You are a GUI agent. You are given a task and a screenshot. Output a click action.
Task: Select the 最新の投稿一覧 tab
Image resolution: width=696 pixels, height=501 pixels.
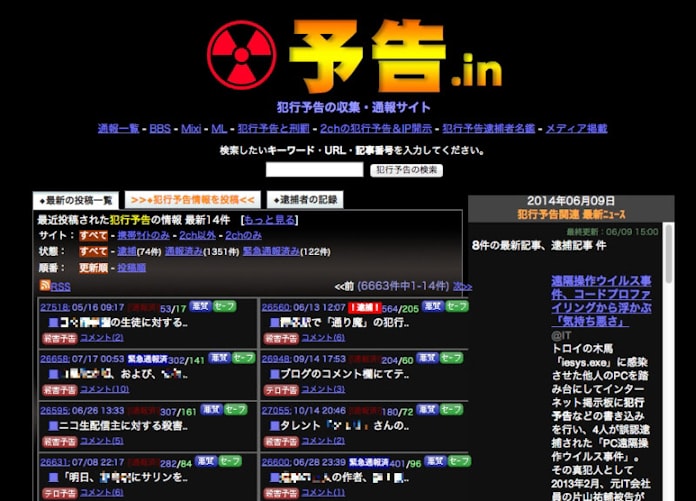pyautogui.click(x=76, y=201)
